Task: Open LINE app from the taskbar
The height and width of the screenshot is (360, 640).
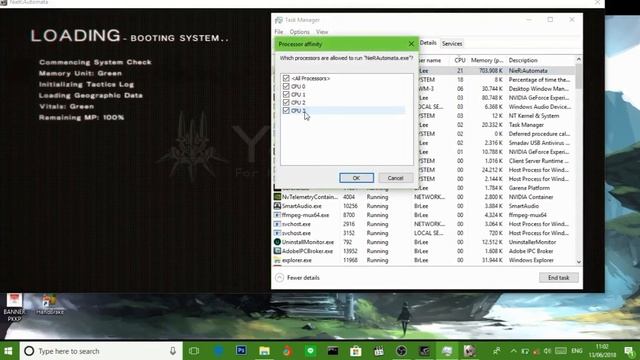Action: 310,351
